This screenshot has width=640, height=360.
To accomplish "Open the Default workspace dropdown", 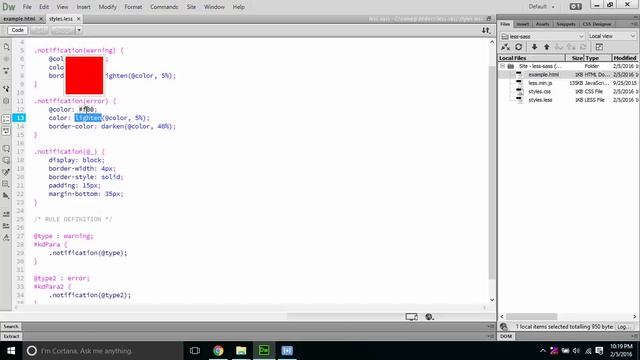I will 542,7.
